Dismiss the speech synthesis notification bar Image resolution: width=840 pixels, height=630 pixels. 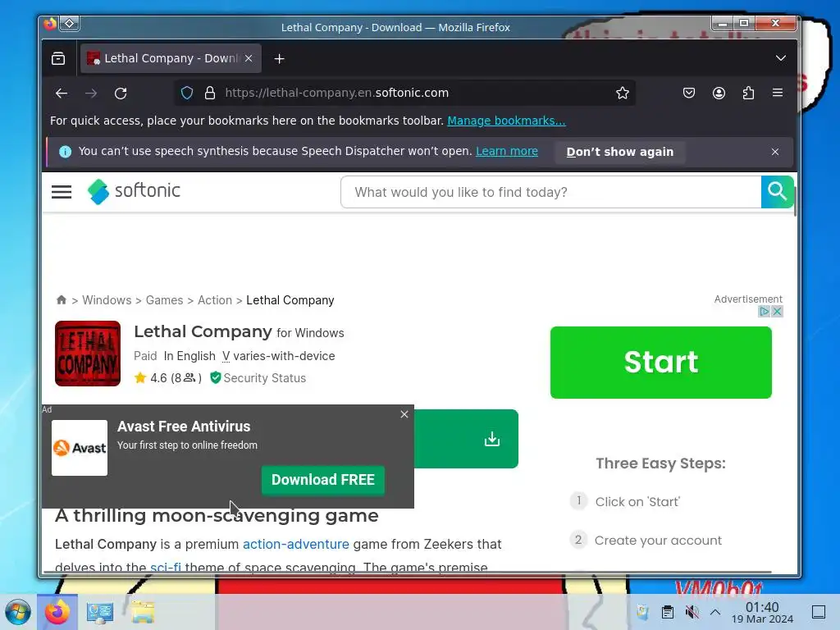click(x=775, y=152)
